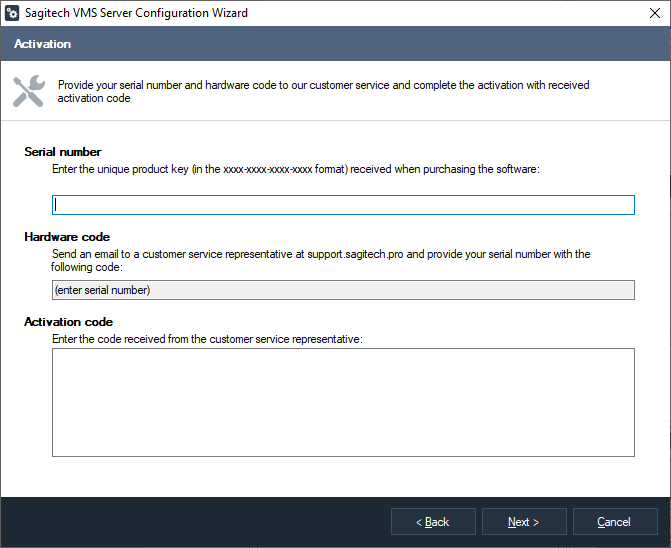Click the product key format description text
The width and height of the screenshot is (671, 548).
tap(295, 169)
